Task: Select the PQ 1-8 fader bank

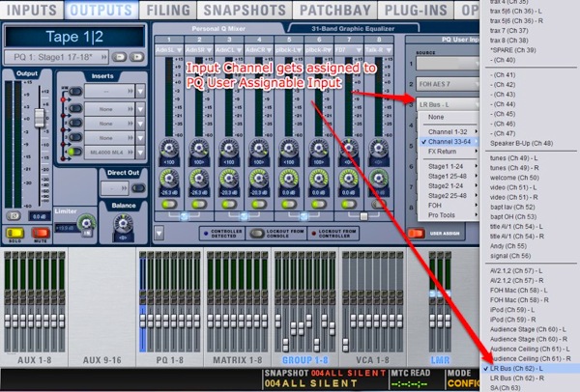Action: [x=170, y=359]
